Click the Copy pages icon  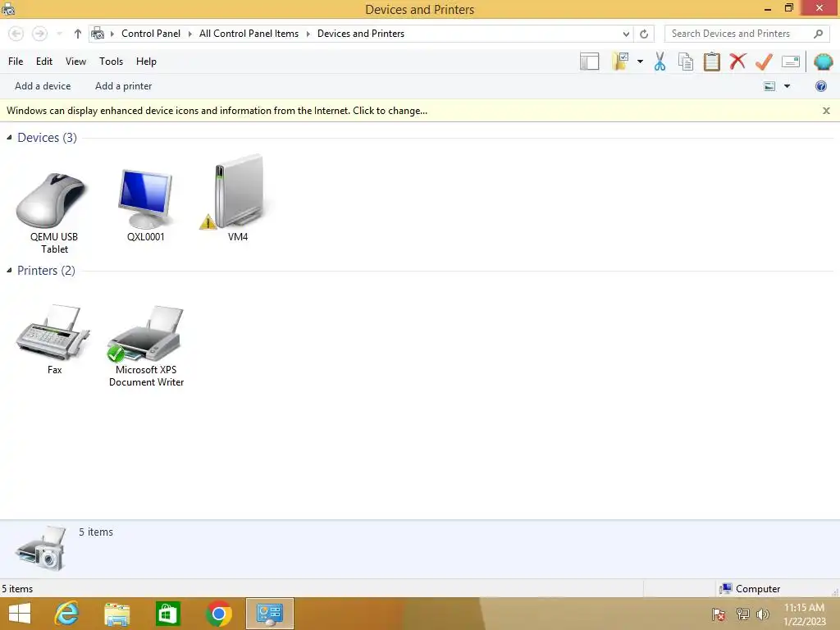click(x=686, y=62)
